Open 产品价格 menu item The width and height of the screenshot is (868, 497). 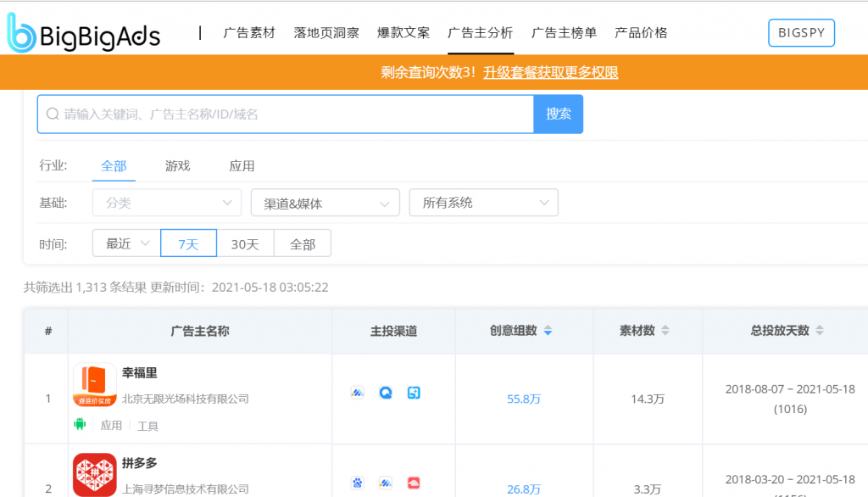[641, 33]
